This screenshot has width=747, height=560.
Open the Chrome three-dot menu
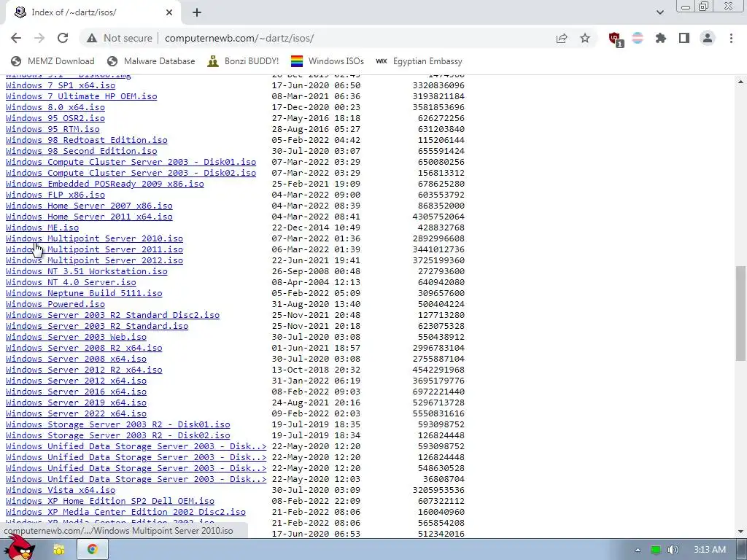click(x=731, y=38)
